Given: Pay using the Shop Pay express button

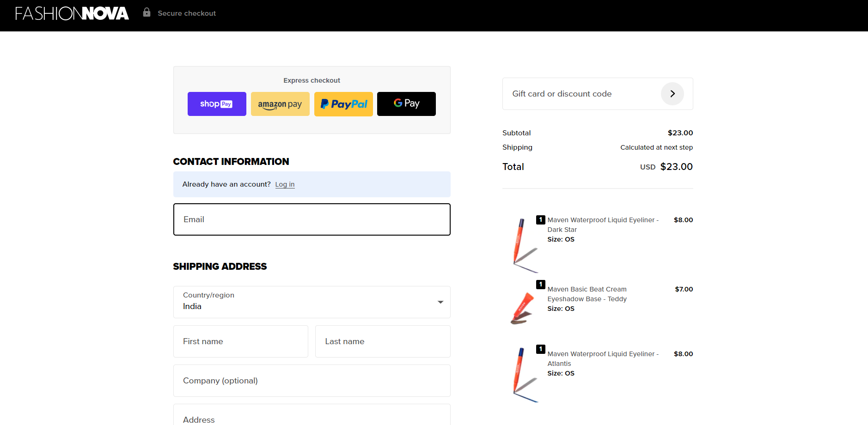Looking at the screenshot, I should (216, 103).
